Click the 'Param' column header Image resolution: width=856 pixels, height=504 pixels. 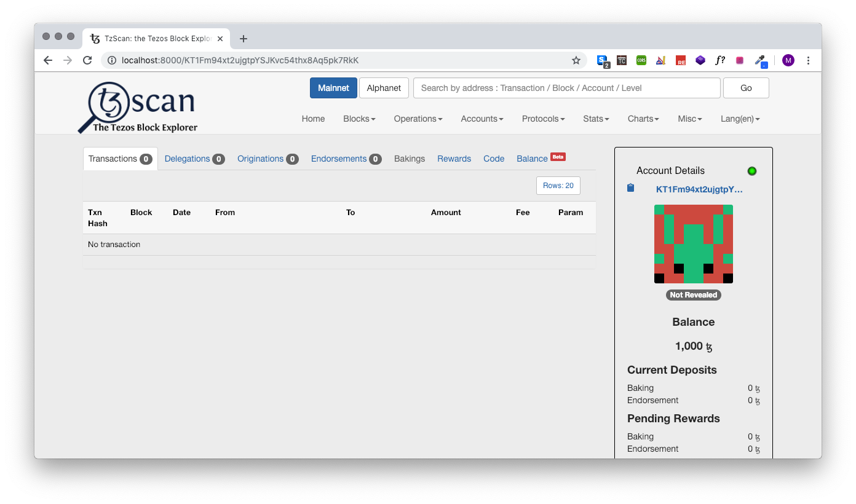(571, 212)
